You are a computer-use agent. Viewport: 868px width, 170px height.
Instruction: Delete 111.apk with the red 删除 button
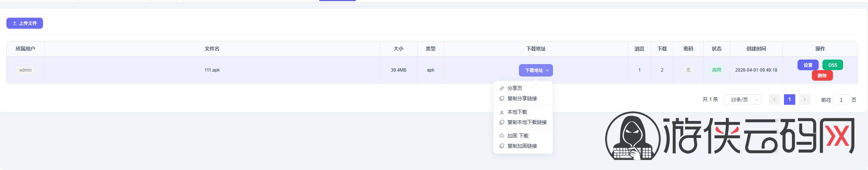pos(822,76)
